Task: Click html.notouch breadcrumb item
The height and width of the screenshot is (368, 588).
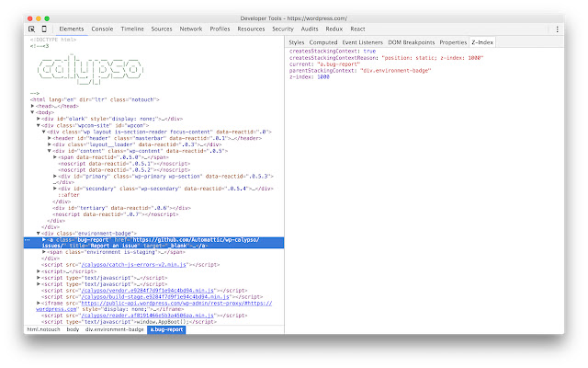Action: pos(43,328)
